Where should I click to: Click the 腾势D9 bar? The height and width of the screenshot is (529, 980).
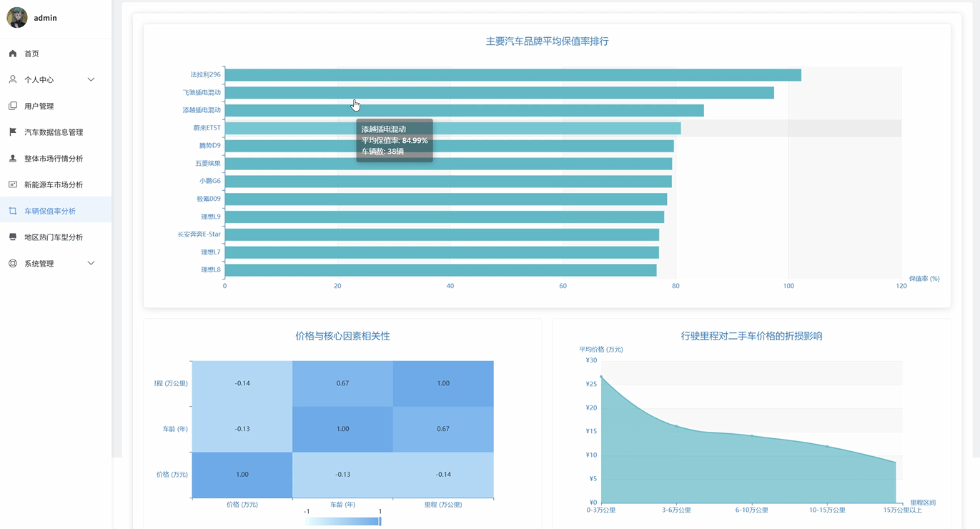(x=450, y=146)
